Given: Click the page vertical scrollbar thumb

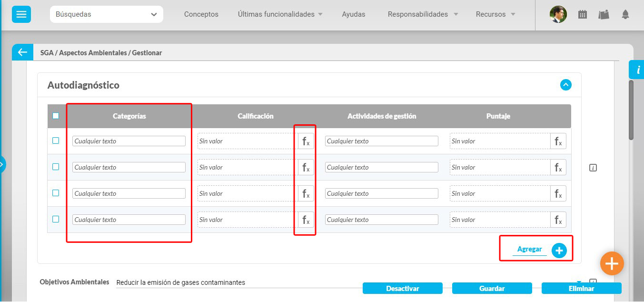Looking at the screenshot, I should (632, 110).
